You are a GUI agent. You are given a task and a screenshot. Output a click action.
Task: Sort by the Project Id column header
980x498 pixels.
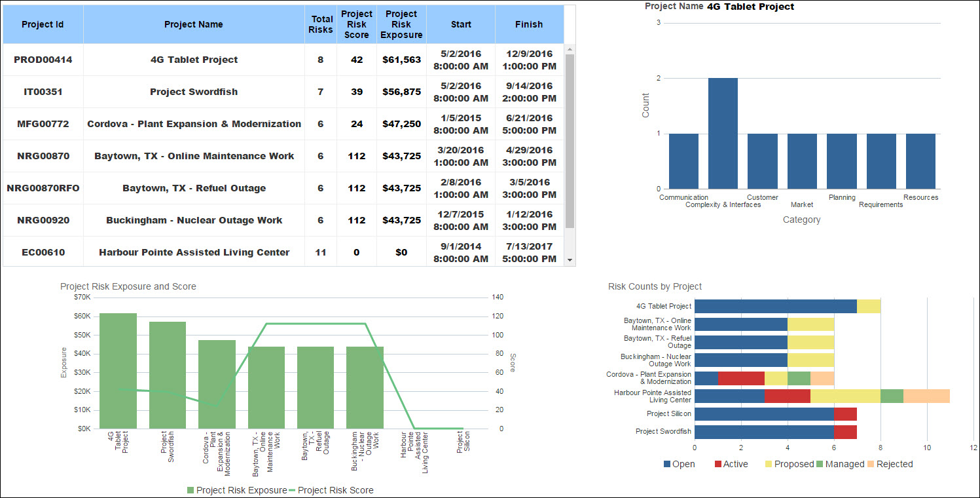point(43,24)
